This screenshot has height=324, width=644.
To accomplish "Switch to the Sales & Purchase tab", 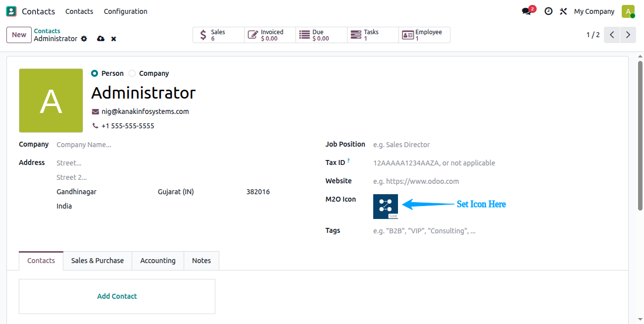I will [x=98, y=261].
